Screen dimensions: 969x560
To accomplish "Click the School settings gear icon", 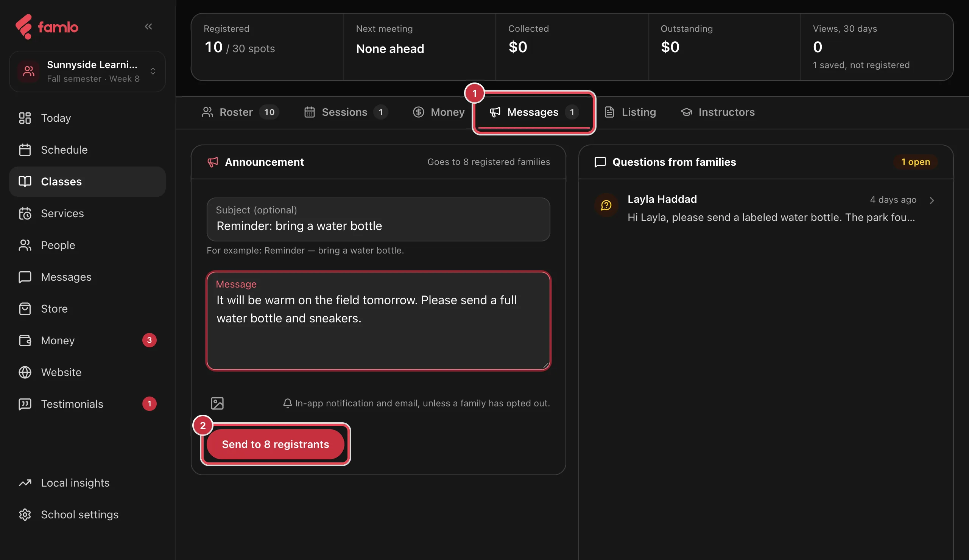I will click(x=25, y=515).
